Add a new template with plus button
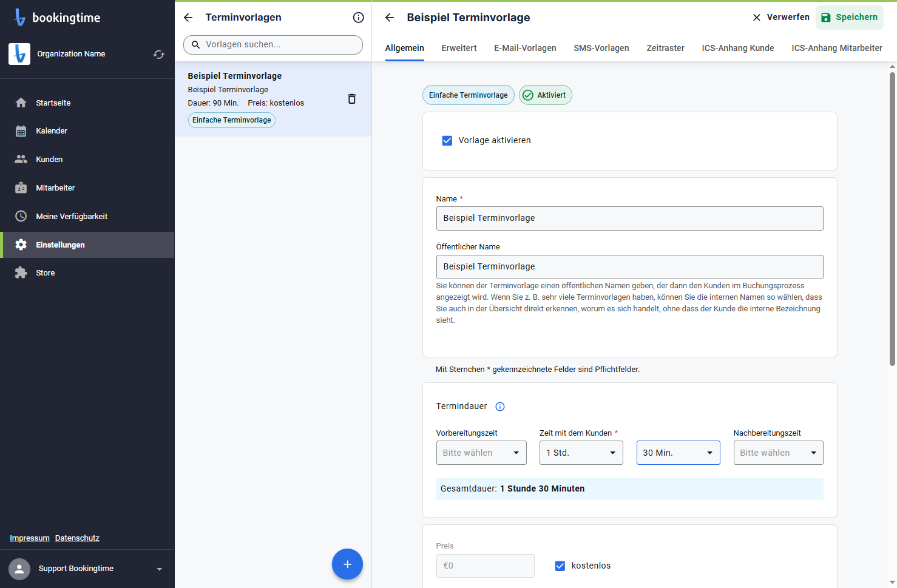The image size is (897, 588). click(x=347, y=564)
